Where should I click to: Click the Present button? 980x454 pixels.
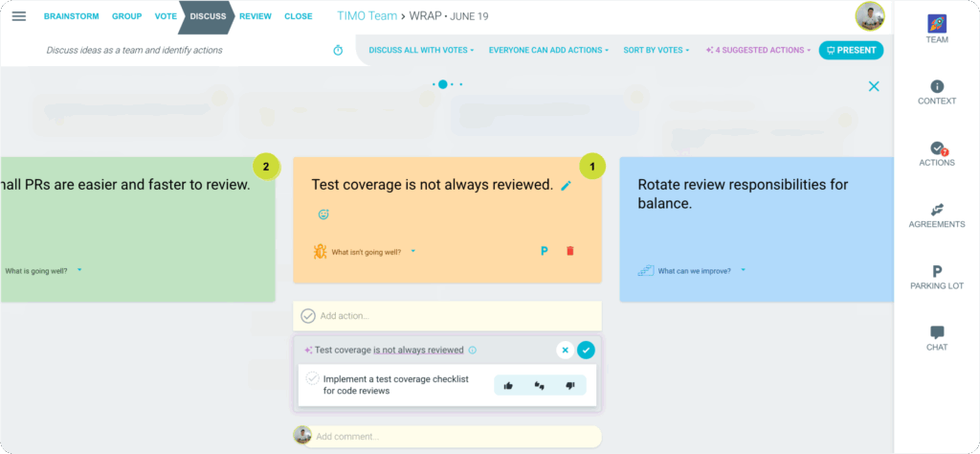[x=851, y=51]
